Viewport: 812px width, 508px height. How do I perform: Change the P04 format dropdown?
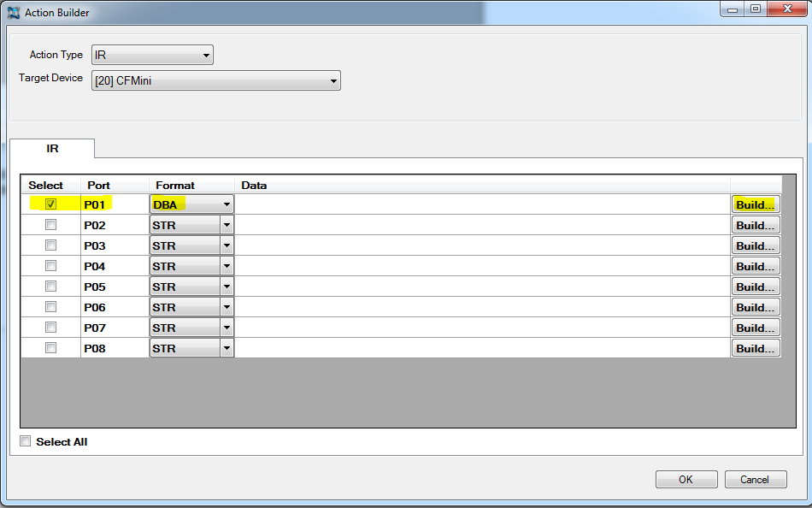click(x=191, y=266)
